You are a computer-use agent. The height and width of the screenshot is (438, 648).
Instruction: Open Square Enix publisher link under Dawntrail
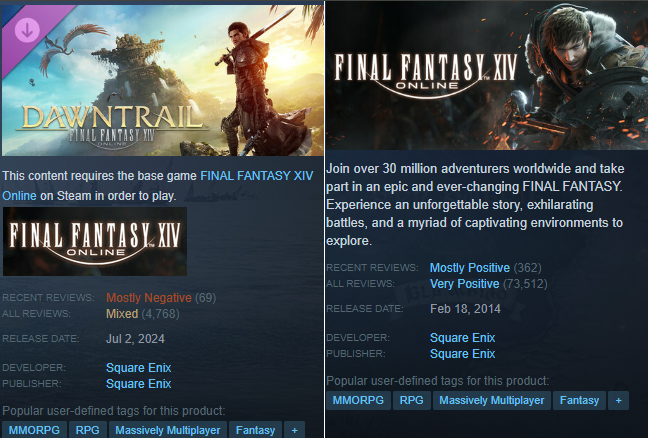pos(138,384)
